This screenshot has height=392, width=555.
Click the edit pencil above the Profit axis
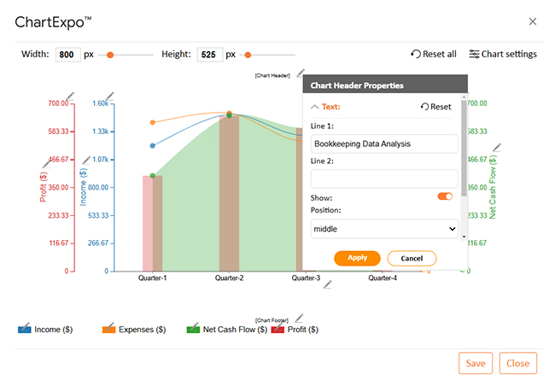(x=70, y=96)
